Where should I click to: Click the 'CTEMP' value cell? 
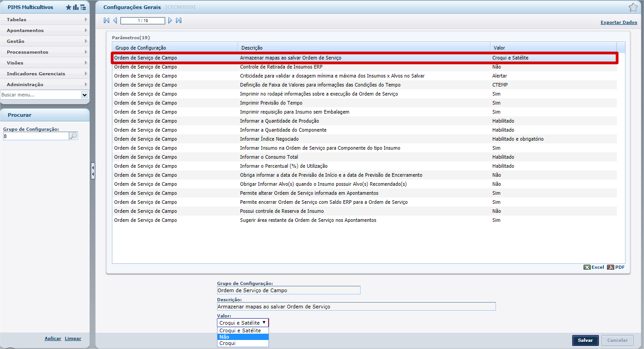point(553,85)
